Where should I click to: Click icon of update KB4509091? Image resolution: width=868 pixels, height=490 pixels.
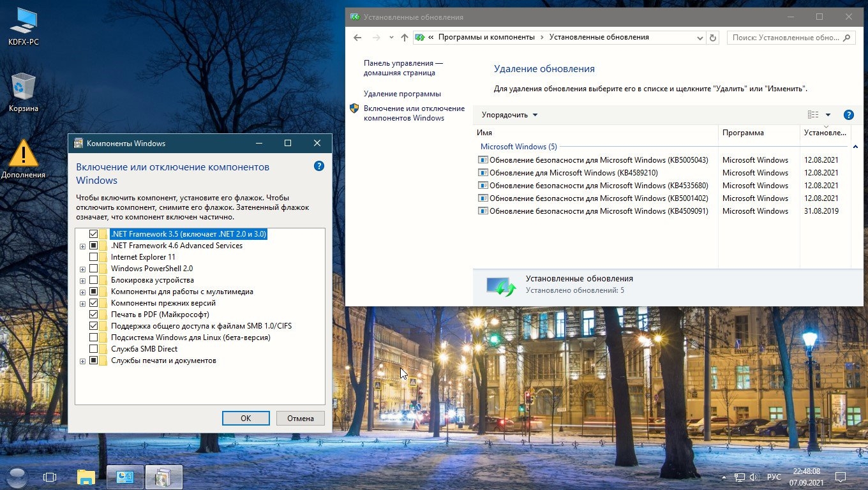(483, 211)
